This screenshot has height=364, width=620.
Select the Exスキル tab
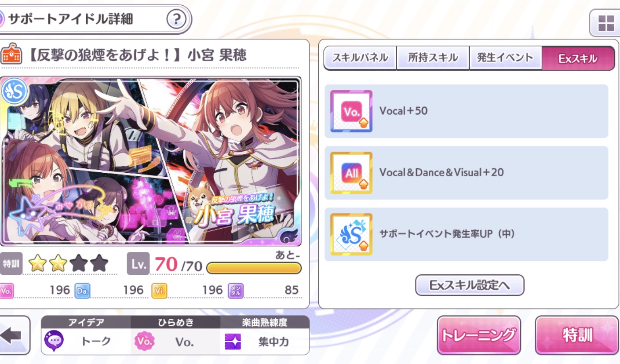578,58
